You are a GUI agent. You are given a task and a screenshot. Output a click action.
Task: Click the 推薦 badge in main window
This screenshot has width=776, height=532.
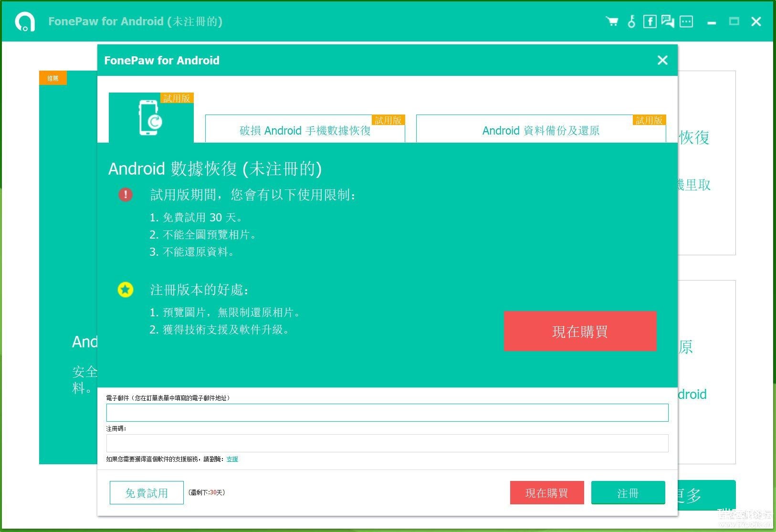pos(53,78)
